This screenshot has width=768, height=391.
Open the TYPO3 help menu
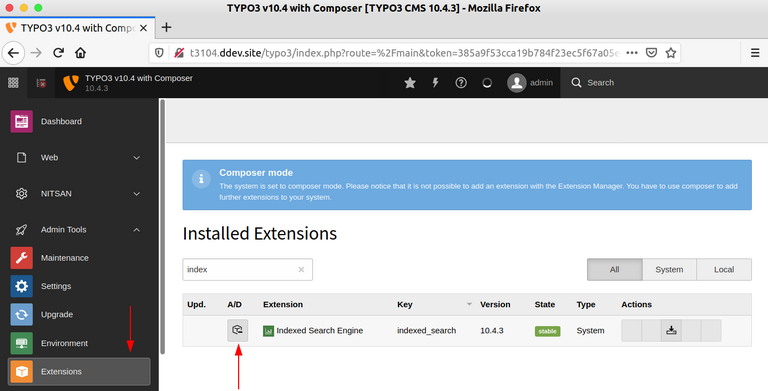coord(461,83)
